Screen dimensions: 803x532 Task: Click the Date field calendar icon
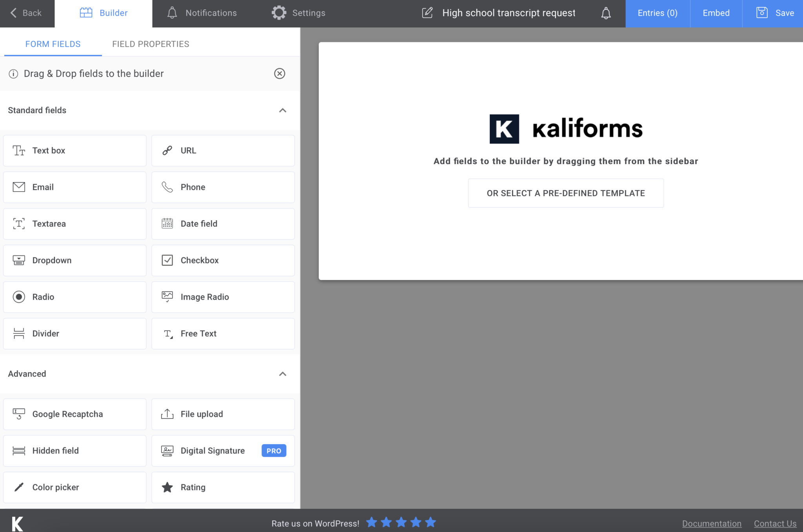tap(167, 224)
